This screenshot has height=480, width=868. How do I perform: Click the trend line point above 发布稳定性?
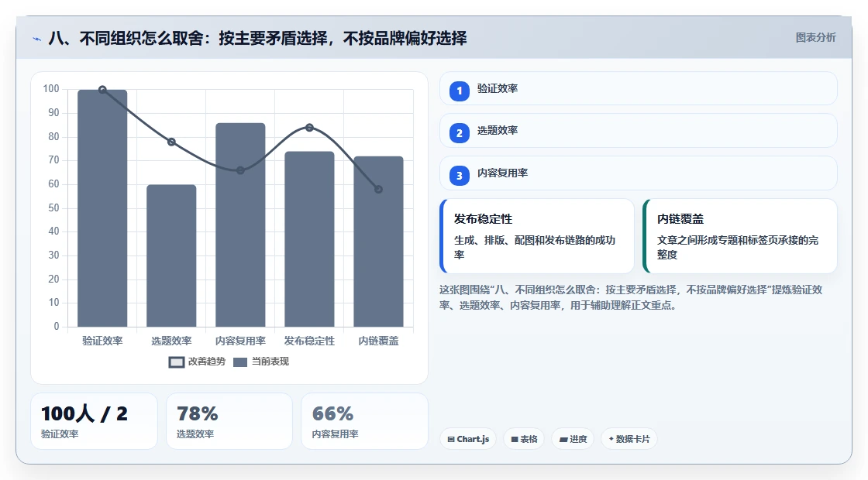[309, 128]
